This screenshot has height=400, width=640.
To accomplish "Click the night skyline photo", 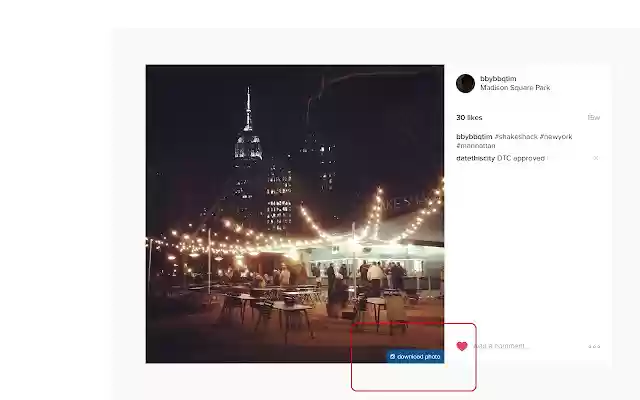I will (295, 213).
